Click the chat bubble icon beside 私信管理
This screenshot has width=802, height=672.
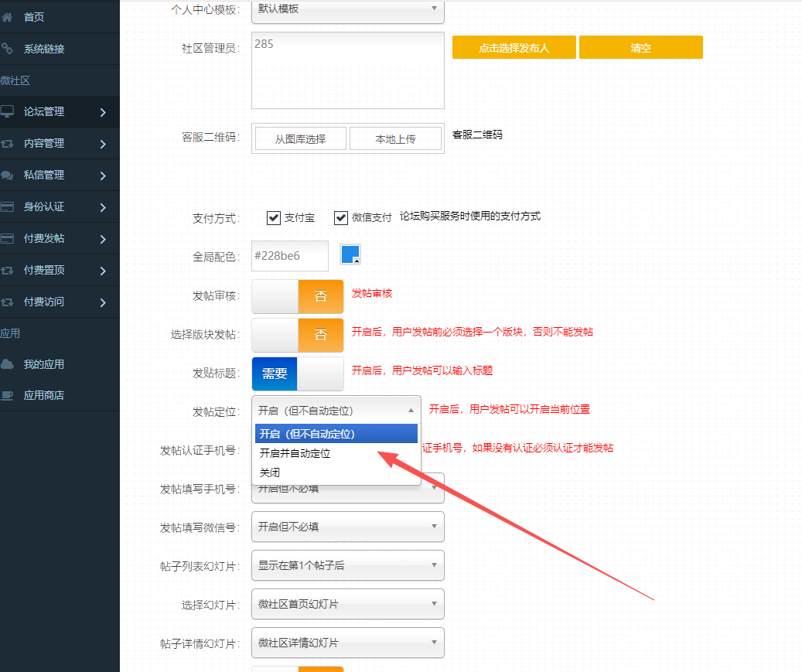click(8, 175)
